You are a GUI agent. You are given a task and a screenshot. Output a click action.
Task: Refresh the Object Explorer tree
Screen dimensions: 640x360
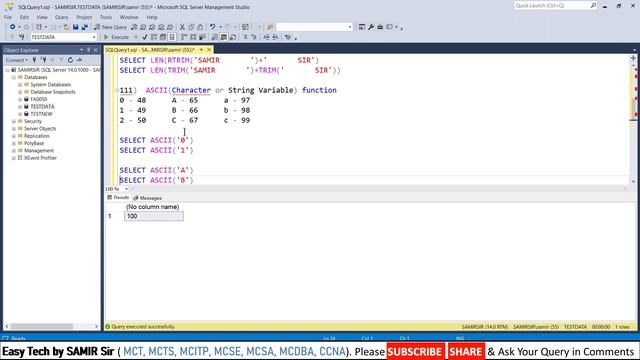click(70, 60)
